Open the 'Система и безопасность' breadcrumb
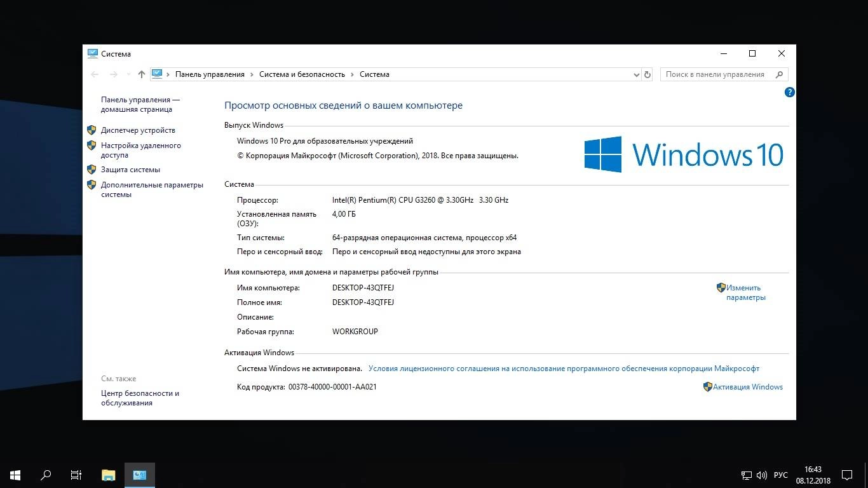Screen dimensions: 868x488 (302, 74)
